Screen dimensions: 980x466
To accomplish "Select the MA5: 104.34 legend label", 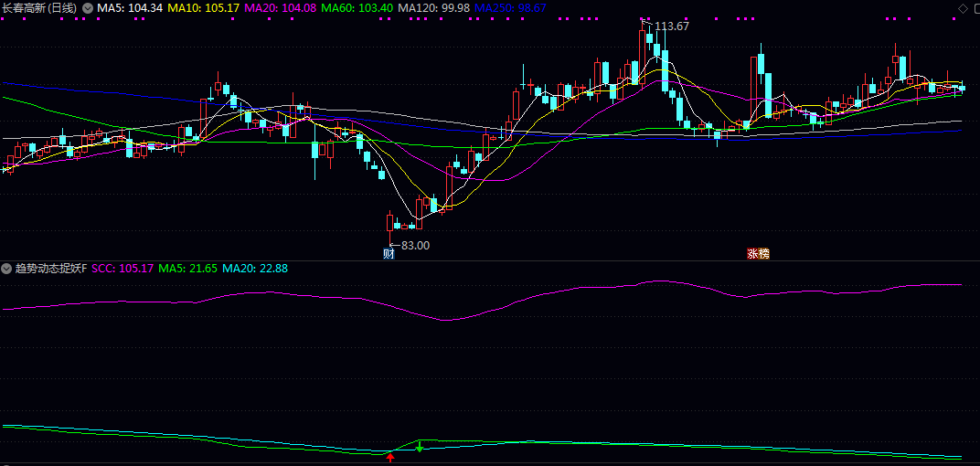I will 130,7.
